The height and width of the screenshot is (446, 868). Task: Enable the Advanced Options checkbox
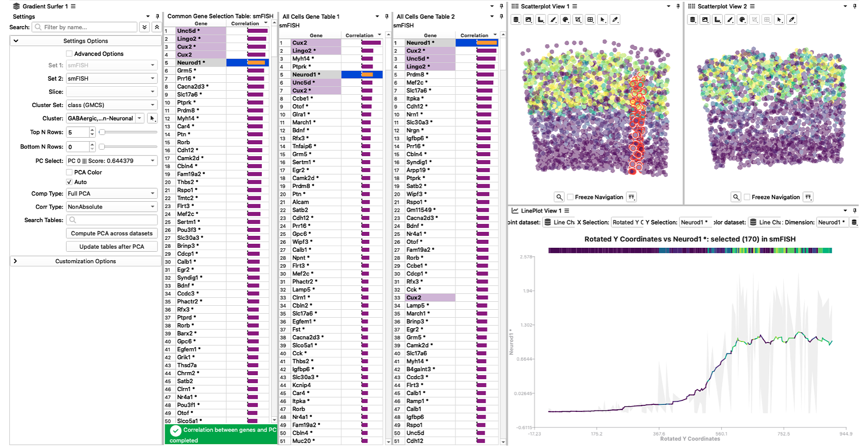pos(69,54)
